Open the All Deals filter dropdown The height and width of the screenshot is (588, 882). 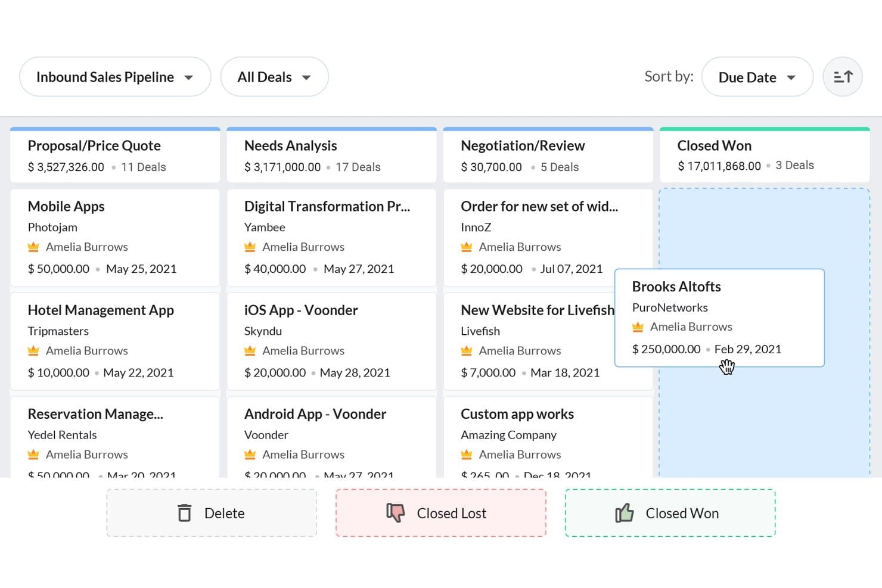click(x=274, y=77)
